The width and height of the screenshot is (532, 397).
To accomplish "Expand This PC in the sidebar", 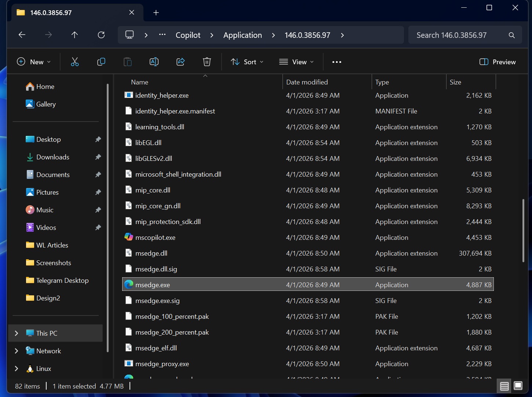I will point(16,333).
